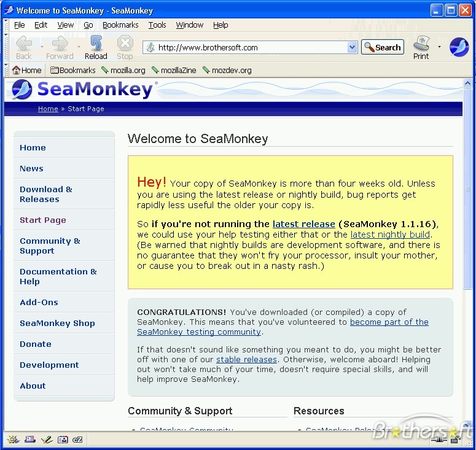Image resolution: width=476 pixels, height=450 pixels.
Task: Open the Back button history dropdown arrow
Action: tap(42, 47)
